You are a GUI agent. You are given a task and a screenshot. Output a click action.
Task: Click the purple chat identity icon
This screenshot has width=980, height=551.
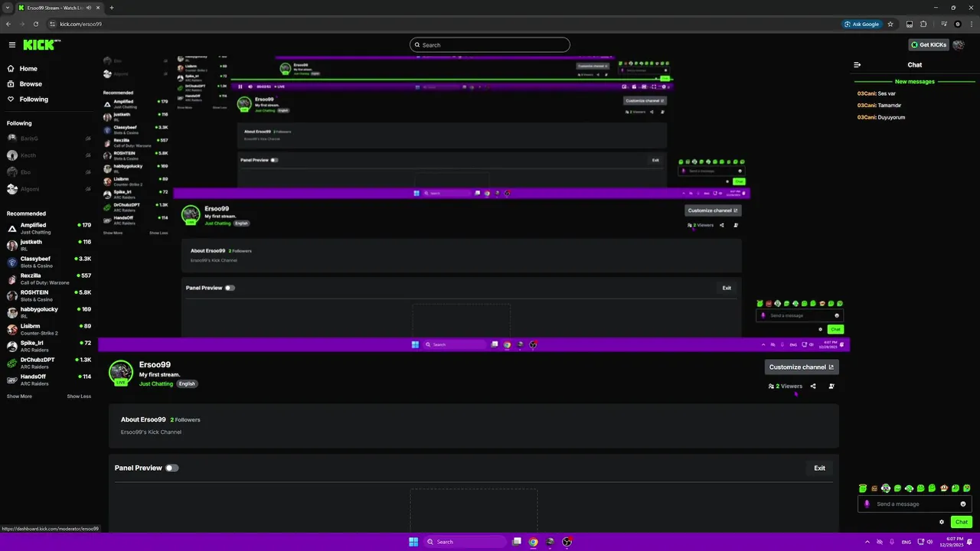(x=867, y=504)
